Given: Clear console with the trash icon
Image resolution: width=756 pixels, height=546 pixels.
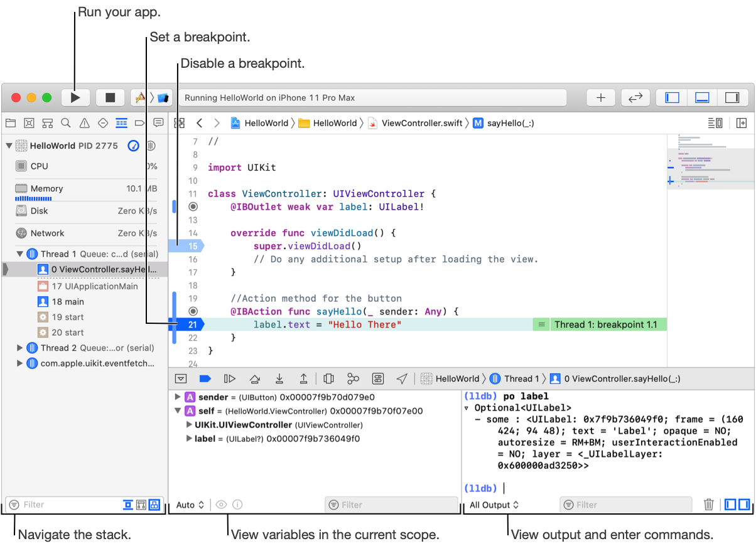Looking at the screenshot, I should pyautogui.click(x=708, y=505).
